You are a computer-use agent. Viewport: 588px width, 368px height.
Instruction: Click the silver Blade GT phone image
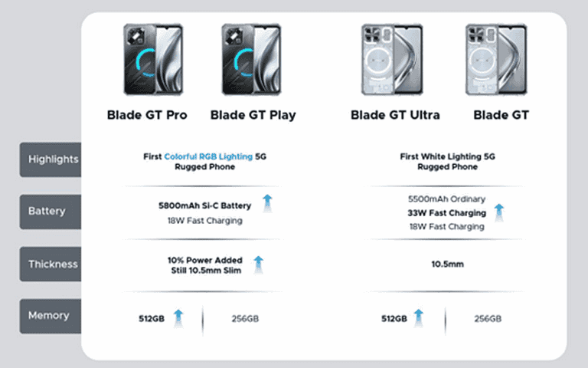(x=496, y=59)
